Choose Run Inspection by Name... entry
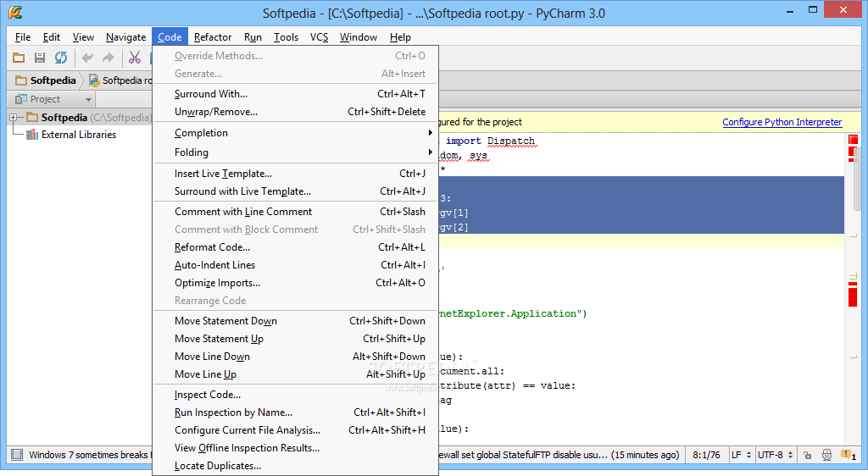 [296, 412]
